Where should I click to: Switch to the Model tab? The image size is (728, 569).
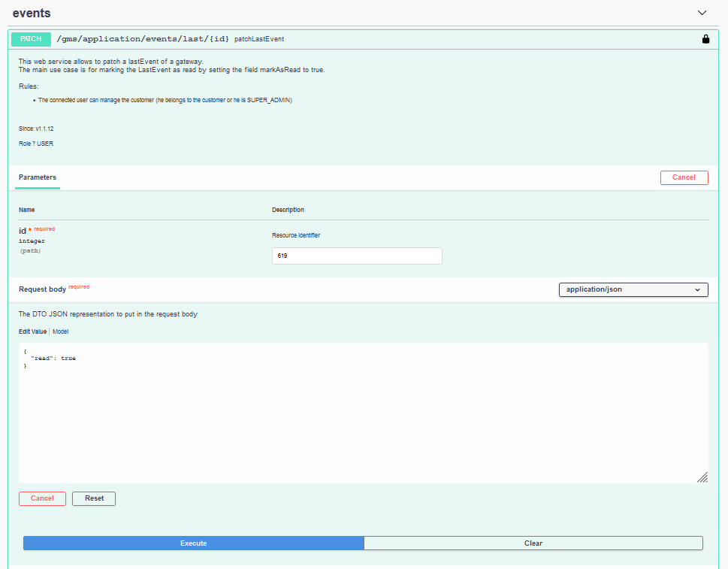pyautogui.click(x=61, y=331)
